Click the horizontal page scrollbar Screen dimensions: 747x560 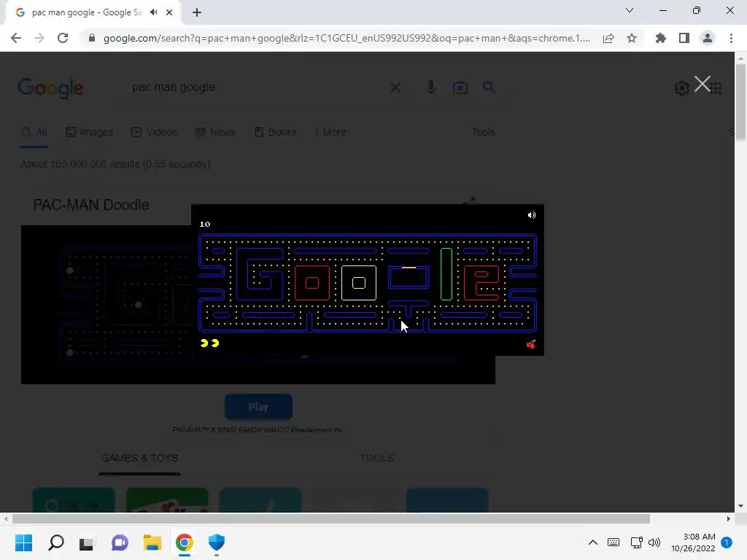pyautogui.click(x=331, y=518)
